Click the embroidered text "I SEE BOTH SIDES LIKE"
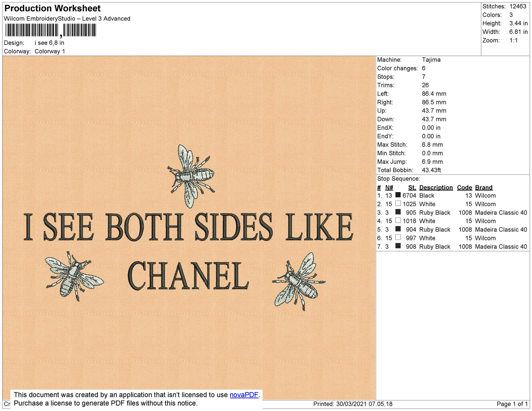Image resolution: width=532 pixels, height=411 pixels. pyautogui.click(x=188, y=227)
